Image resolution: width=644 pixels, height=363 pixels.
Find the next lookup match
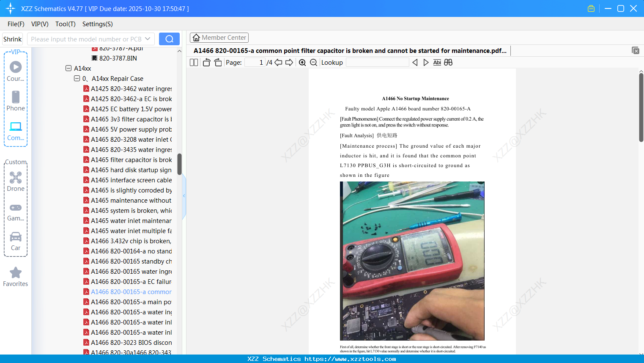tap(426, 63)
